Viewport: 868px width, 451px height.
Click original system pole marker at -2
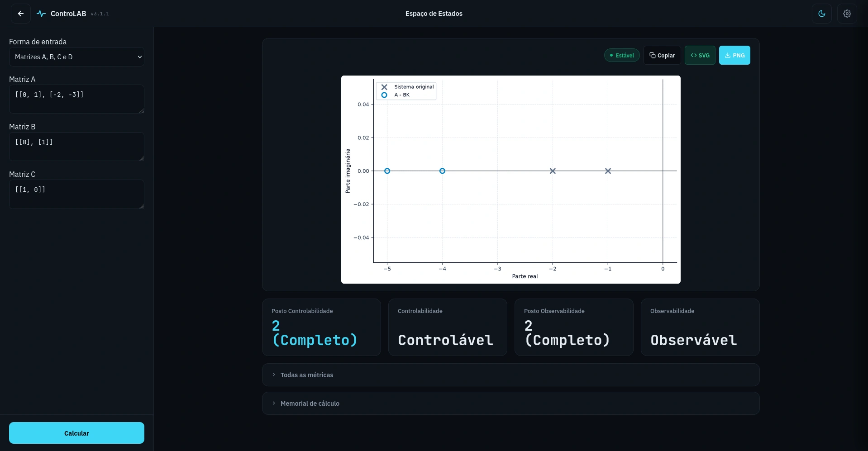point(553,171)
